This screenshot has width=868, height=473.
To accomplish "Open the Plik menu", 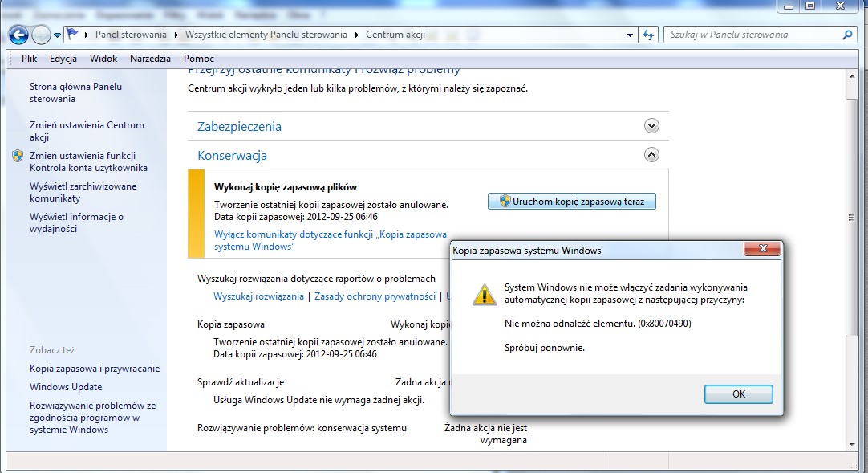I will click(30, 58).
